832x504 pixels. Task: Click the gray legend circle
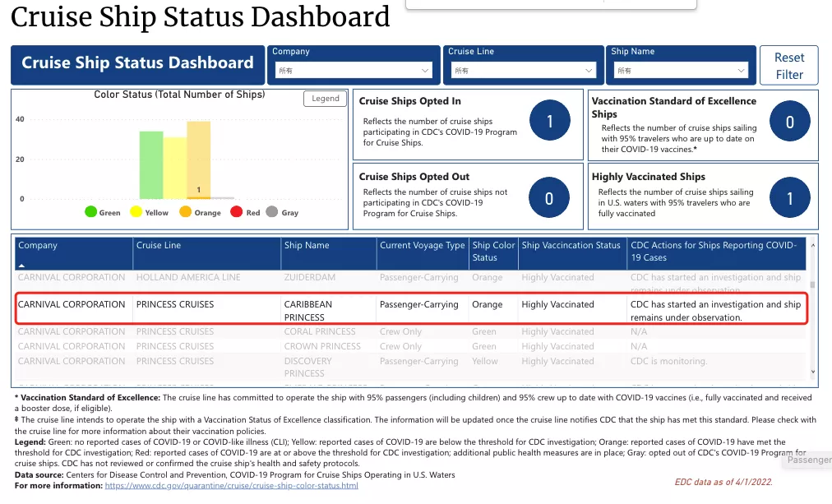point(271,211)
